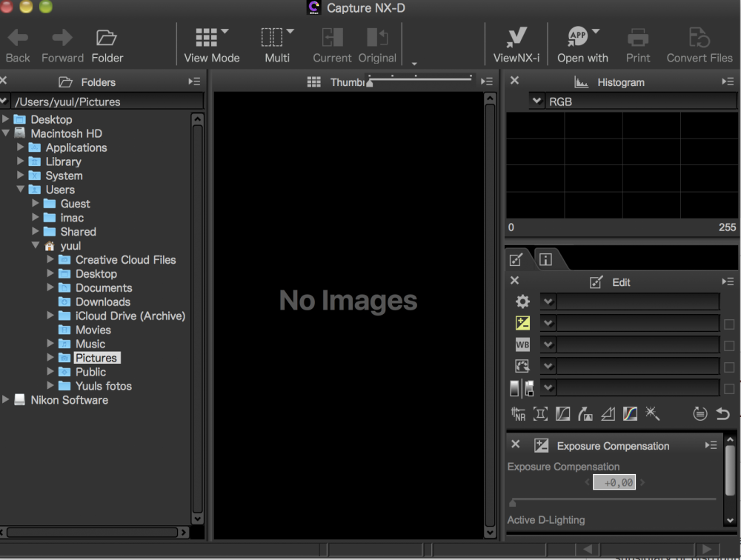This screenshot has width=741, height=560.
Task: Decrease exposure with the left stepper arrow
Action: point(588,482)
